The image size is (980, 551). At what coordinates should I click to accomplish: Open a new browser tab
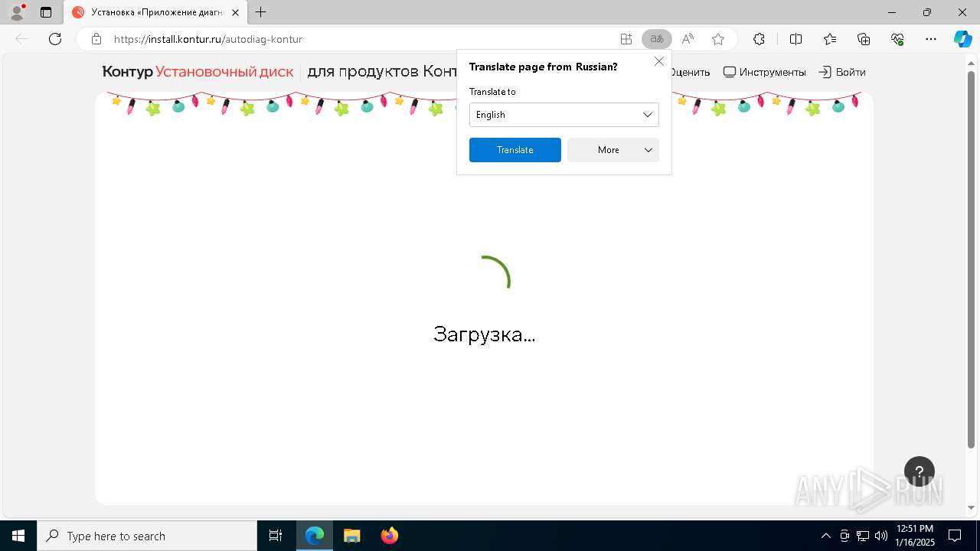261,12
